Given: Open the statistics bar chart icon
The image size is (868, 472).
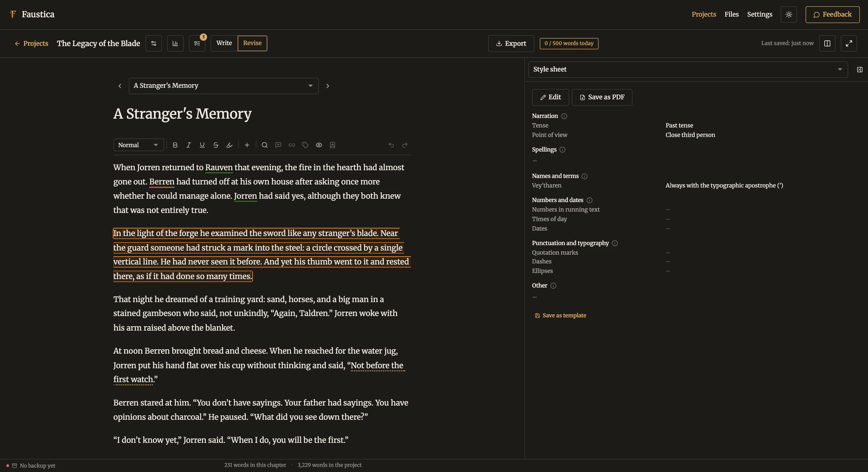Looking at the screenshot, I should coord(175,43).
